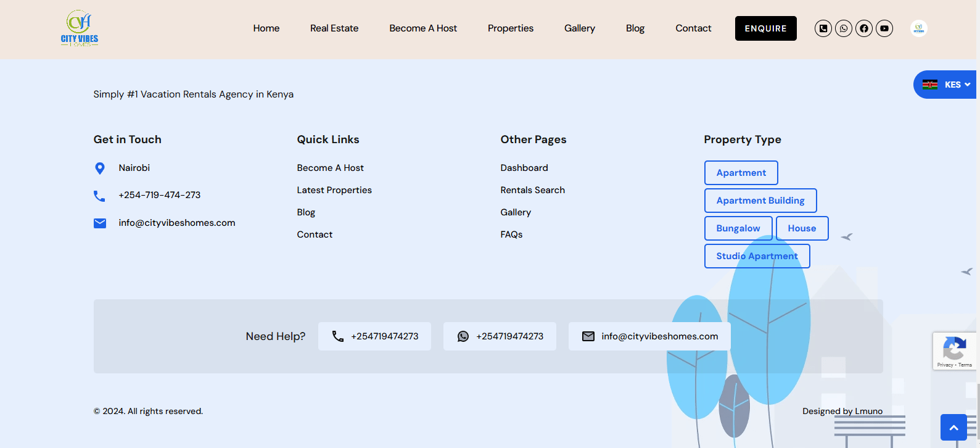Click the City Vibes Homes logo
Viewport: 980px width, 448px height.
click(x=80, y=28)
